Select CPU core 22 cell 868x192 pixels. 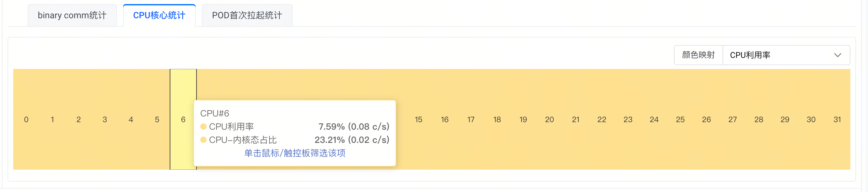tap(602, 120)
